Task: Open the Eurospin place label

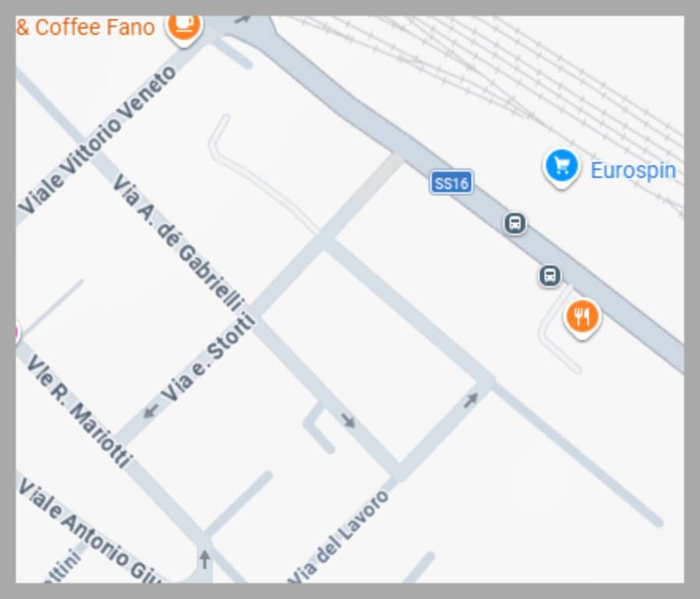Action: (633, 171)
